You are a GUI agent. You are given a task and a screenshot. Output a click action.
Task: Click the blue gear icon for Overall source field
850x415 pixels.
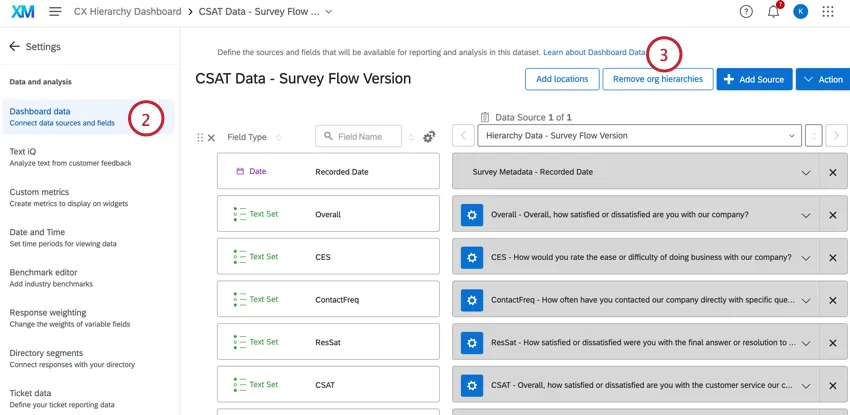click(471, 215)
